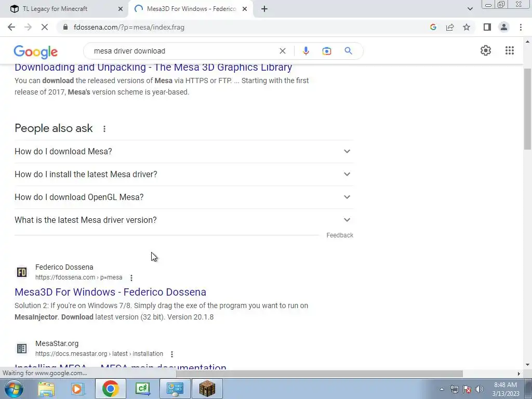This screenshot has width=532, height=399.
Task: Click the horizontal scrollbar right arrow
Action: click(x=519, y=374)
